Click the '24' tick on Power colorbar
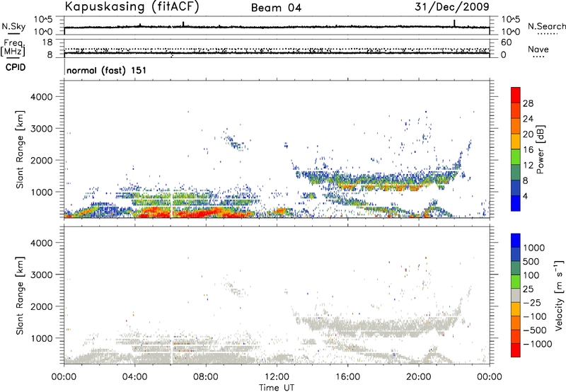 (x=528, y=119)
